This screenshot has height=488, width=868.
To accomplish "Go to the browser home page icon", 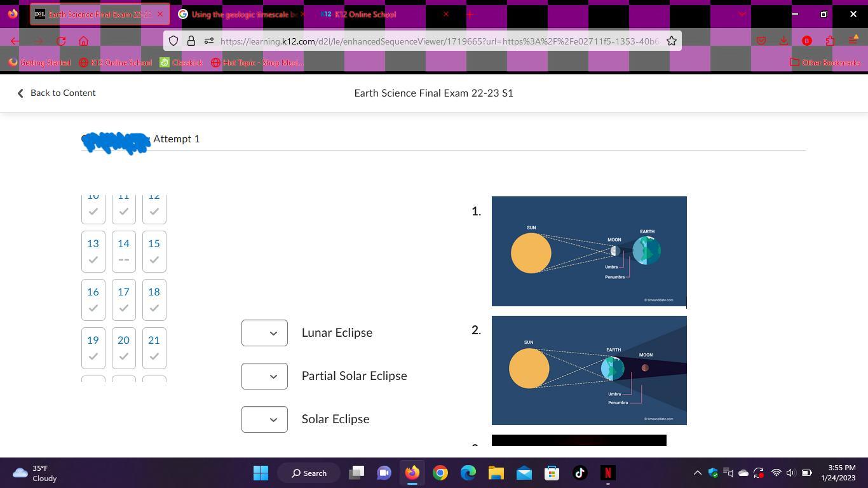I will (83, 41).
